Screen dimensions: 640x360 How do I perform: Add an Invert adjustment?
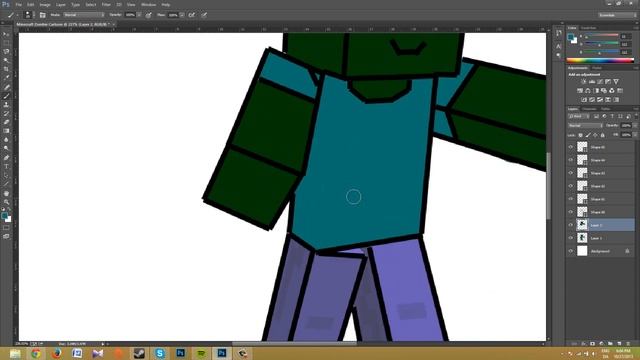[x=584, y=100]
